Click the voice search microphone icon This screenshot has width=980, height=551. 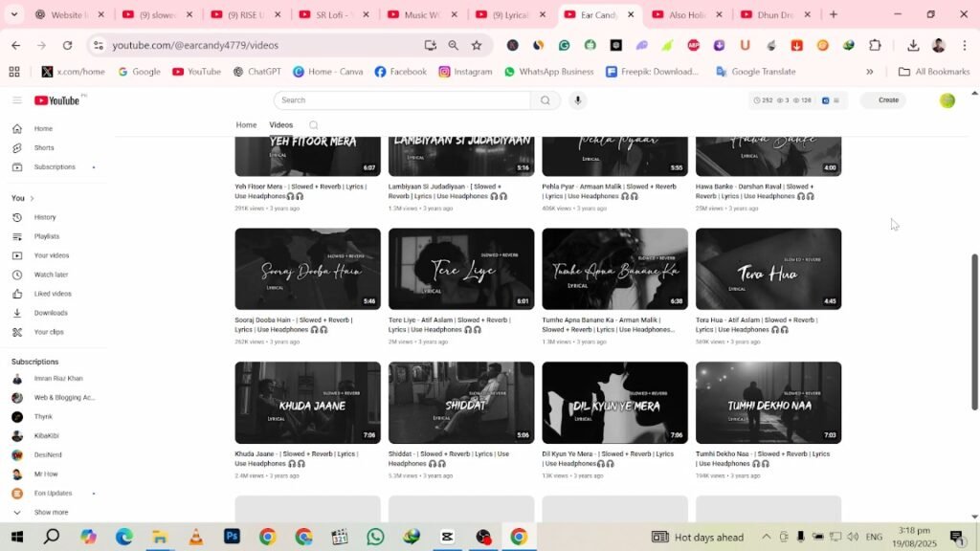(x=577, y=100)
